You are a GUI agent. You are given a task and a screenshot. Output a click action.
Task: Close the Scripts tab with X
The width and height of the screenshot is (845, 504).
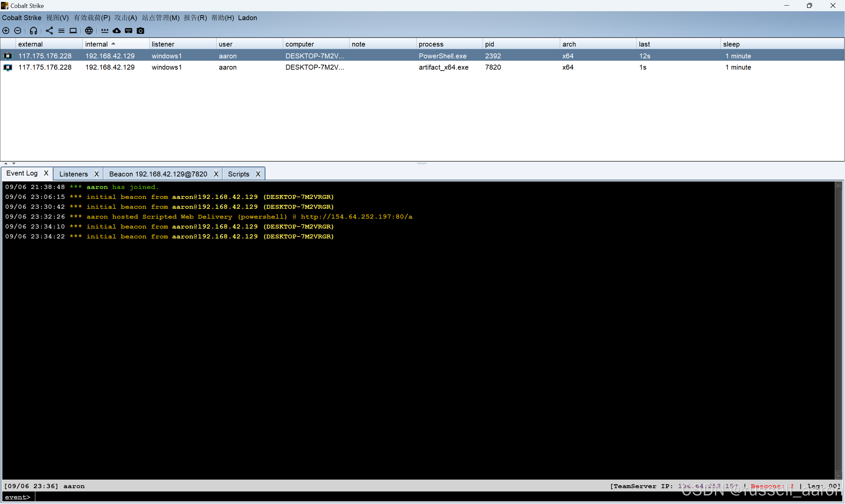pyautogui.click(x=258, y=174)
